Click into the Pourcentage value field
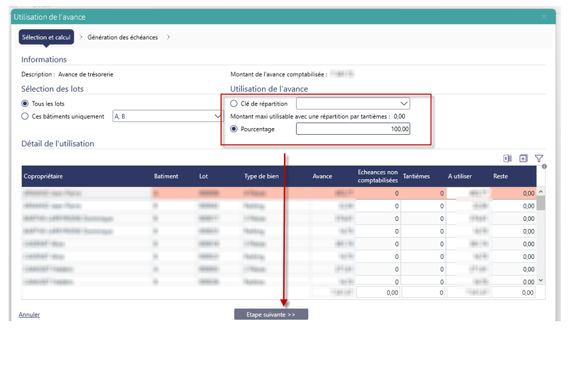 tap(352, 129)
